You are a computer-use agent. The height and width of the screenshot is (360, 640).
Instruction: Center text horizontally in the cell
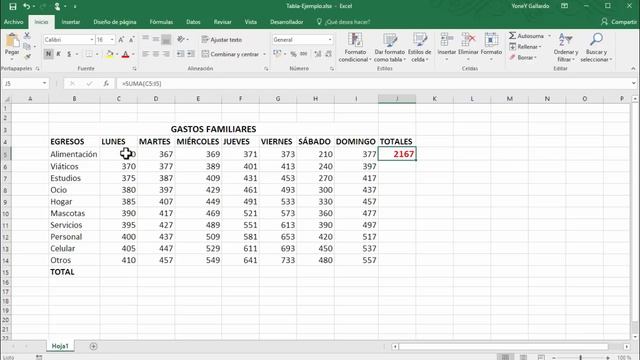click(156, 54)
